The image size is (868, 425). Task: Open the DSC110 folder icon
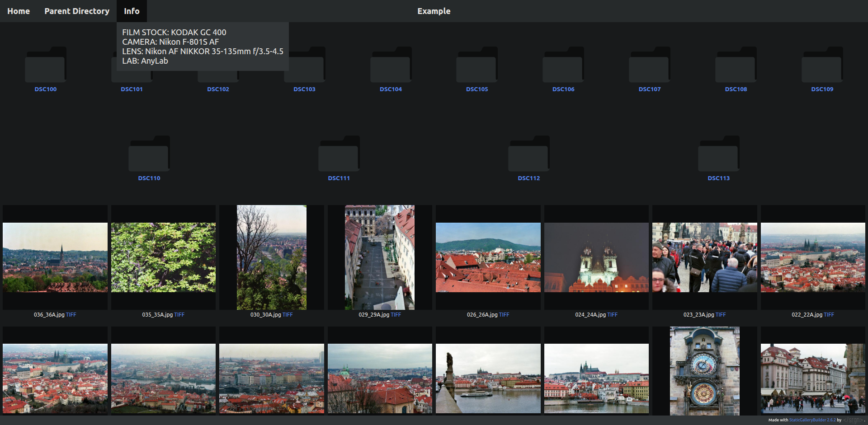tap(149, 154)
